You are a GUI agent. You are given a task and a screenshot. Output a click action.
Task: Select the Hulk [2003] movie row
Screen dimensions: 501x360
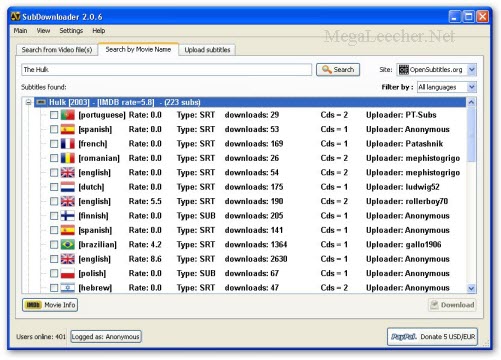(x=250, y=102)
